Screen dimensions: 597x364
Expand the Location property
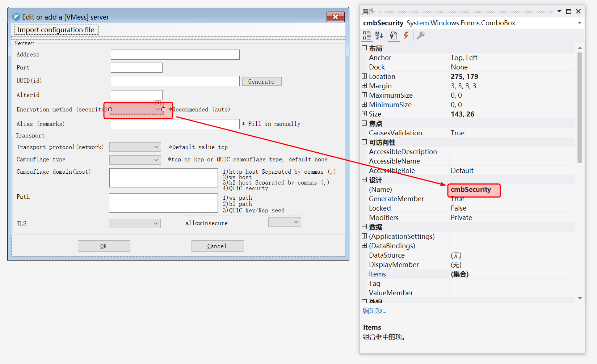(364, 76)
